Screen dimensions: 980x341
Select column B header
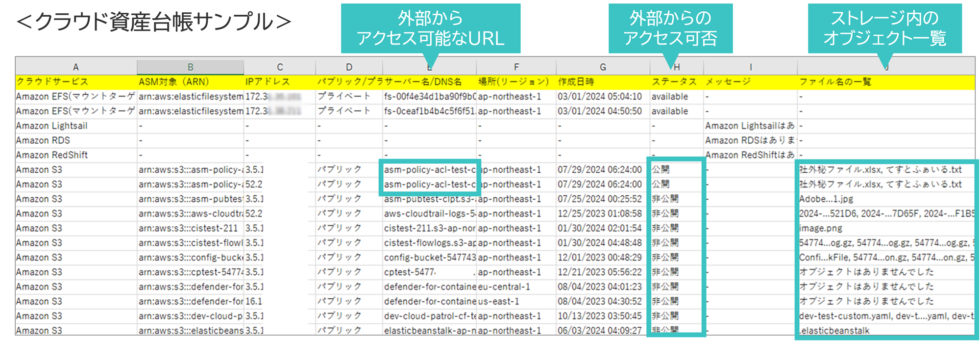[x=191, y=67]
